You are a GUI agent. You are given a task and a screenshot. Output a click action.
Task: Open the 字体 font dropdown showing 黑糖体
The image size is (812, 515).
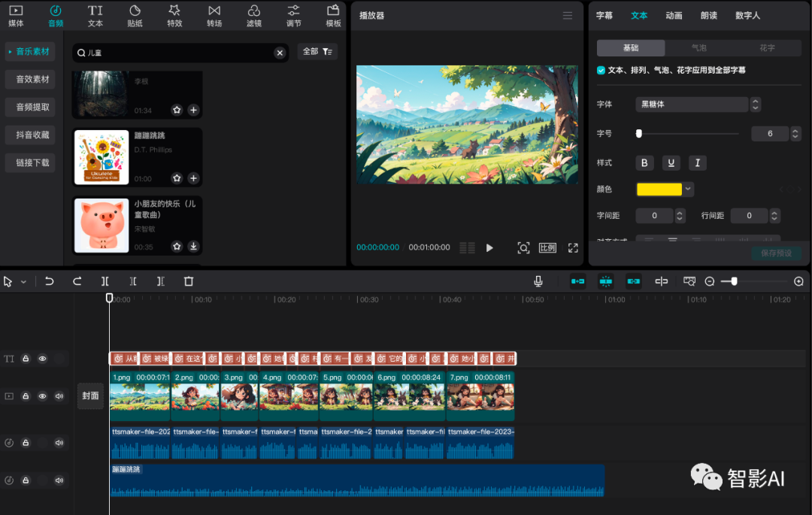691,104
